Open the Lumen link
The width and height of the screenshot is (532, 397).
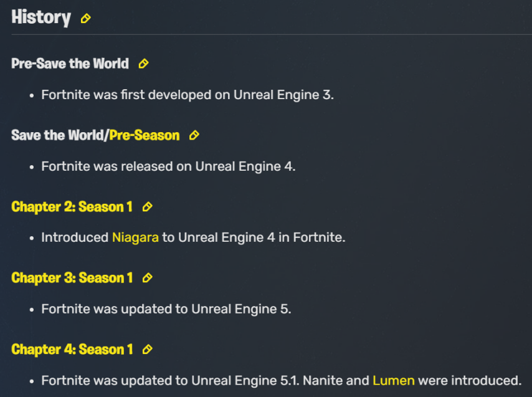(x=394, y=380)
